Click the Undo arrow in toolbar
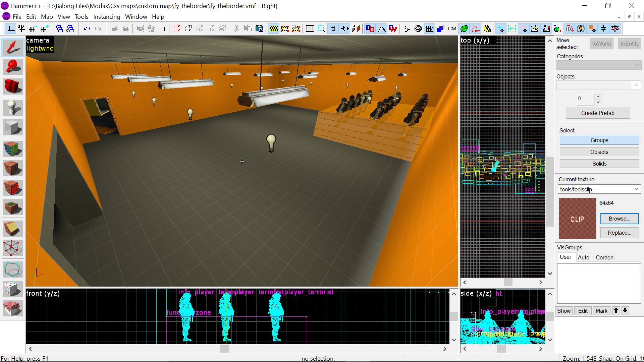644x362 pixels. pyautogui.click(x=87, y=29)
